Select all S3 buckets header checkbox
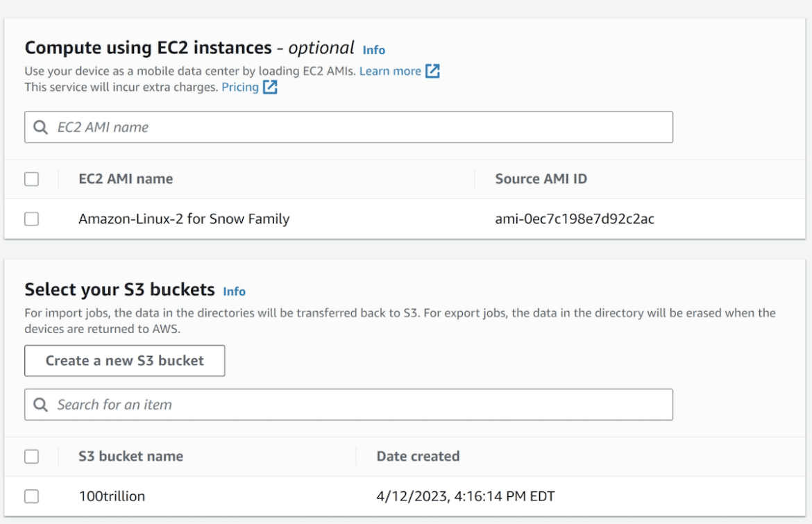812x524 pixels. tap(32, 457)
